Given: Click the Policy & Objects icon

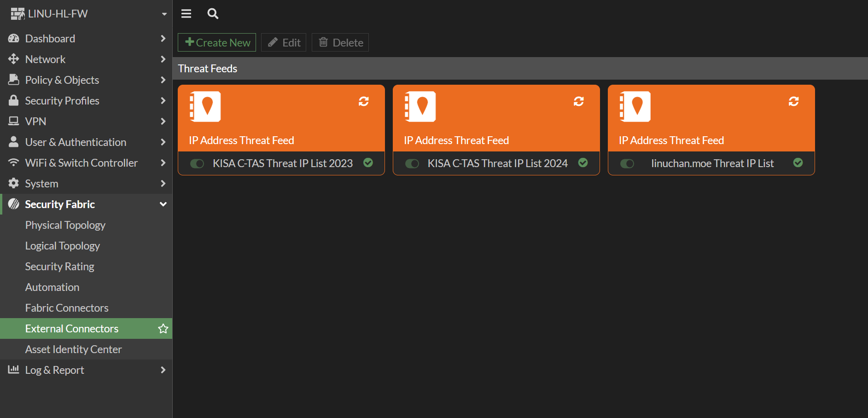Looking at the screenshot, I should pos(14,80).
